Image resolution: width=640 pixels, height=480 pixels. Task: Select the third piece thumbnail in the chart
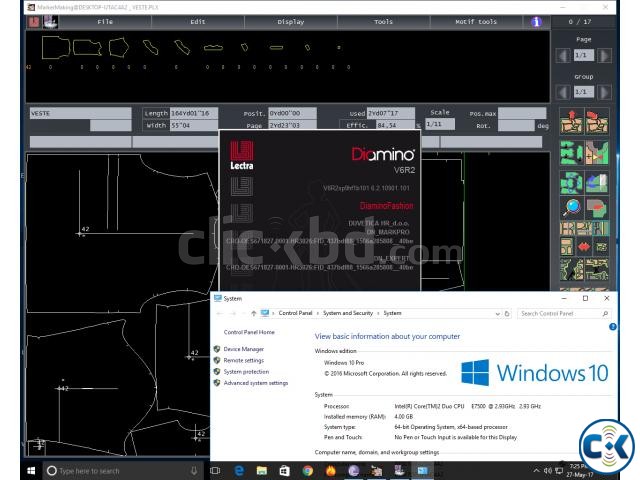[x=119, y=48]
